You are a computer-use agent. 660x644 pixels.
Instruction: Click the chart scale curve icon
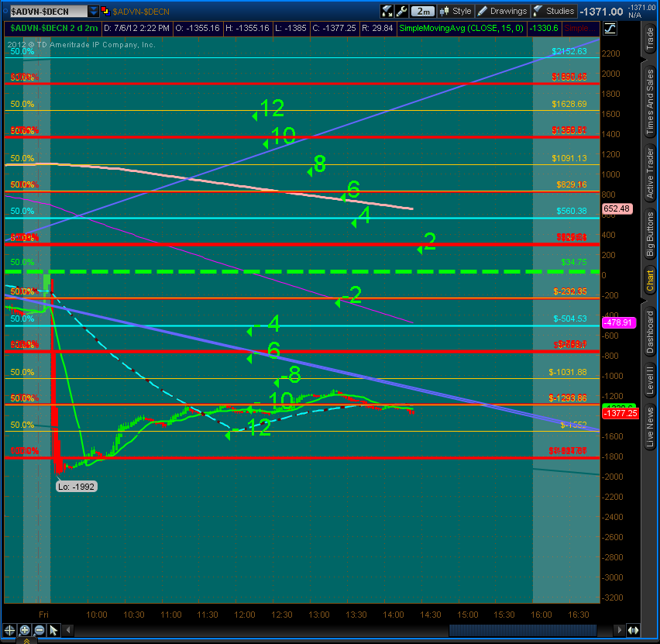coord(610,29)
